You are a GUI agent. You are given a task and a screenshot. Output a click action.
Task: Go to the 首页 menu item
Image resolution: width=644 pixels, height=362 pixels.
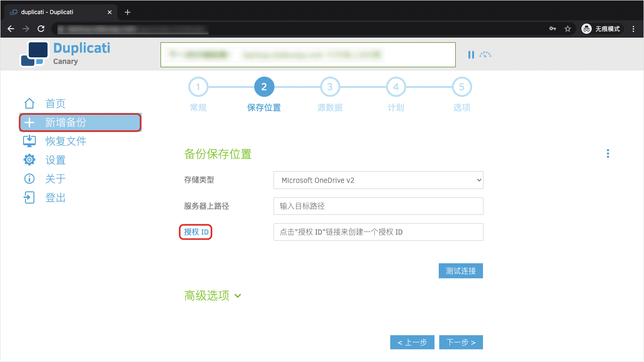(56, 103)
